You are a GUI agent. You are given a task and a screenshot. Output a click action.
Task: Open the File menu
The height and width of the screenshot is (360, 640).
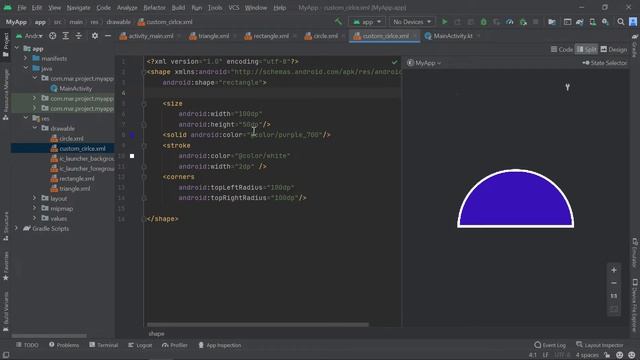coord(22,8)
